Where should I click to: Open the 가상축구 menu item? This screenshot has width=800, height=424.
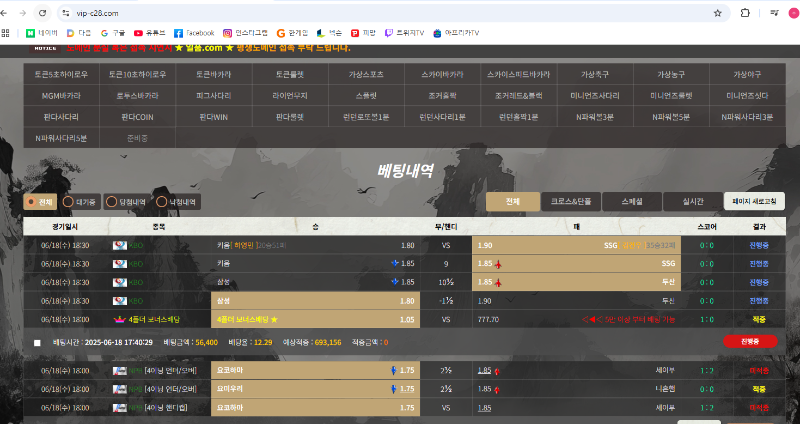[595, 74]
